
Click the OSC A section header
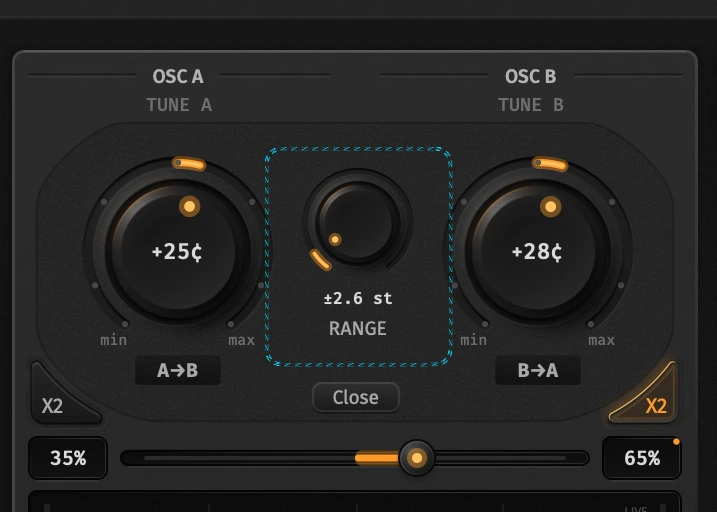click(x=178, y=76)
